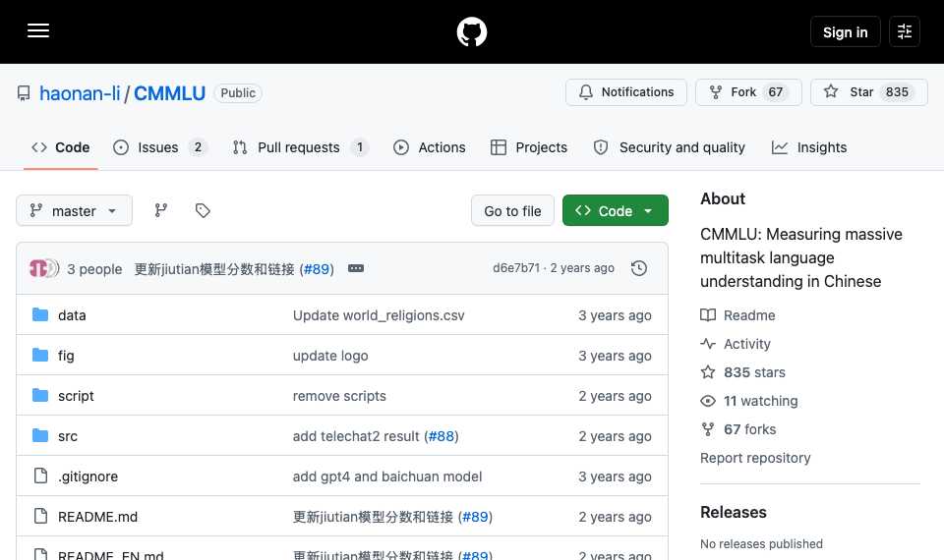Open the Pull requests tab
The height and width of the screenshot is (560, 944).
(300, 147)
